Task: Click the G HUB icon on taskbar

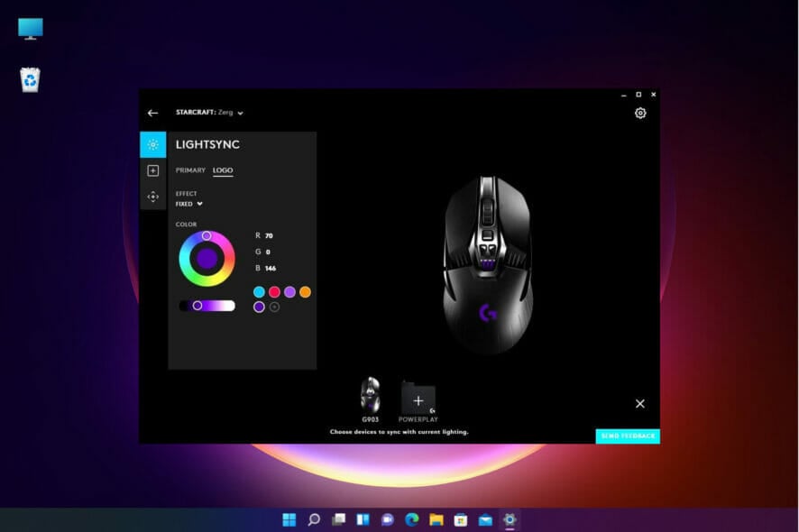Action: [x=508, y=520]
